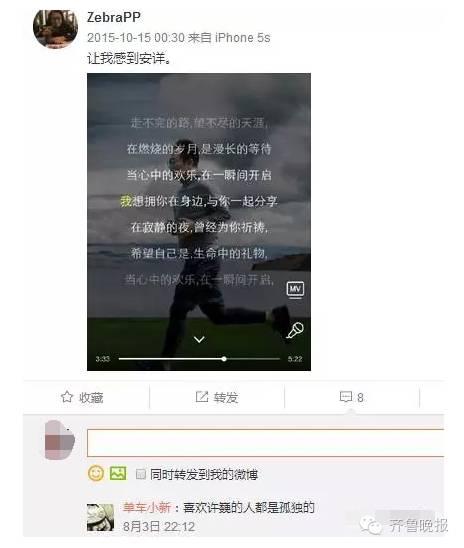Click the MV icon on music player
The width and height of the screenshot is (464, 548).
pos(295,289)
